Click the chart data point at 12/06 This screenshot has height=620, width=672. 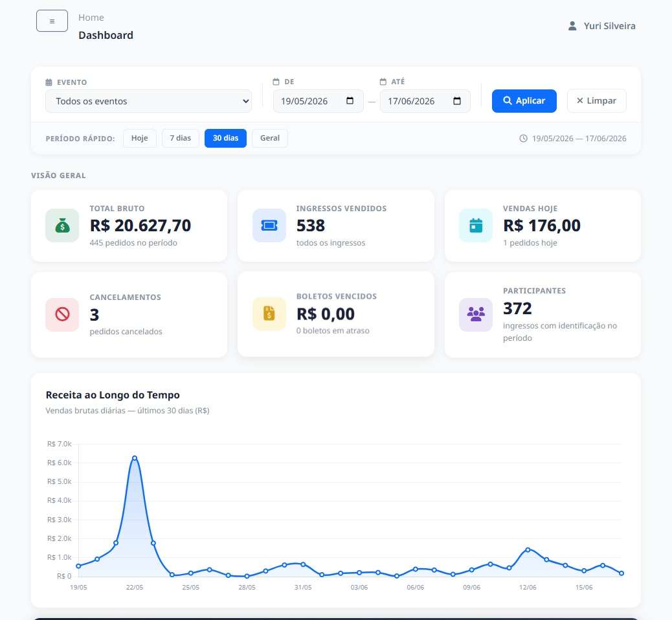[x=528, y=549]
